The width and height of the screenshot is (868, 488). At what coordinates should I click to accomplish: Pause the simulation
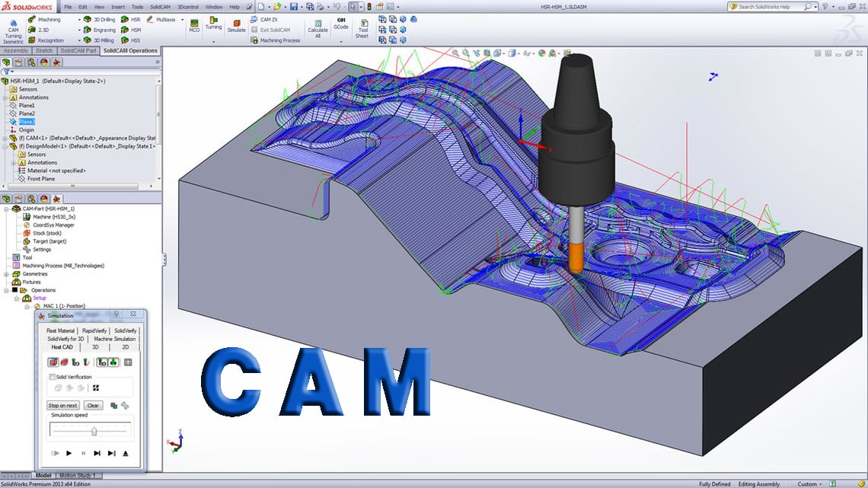pyautogui.click(x=83, y=453)
